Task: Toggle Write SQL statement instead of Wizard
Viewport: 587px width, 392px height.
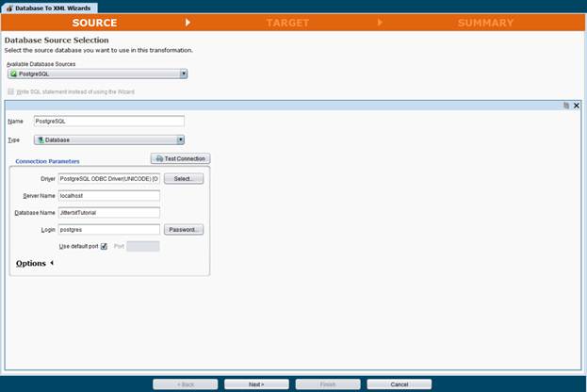Action: point(11,91)
